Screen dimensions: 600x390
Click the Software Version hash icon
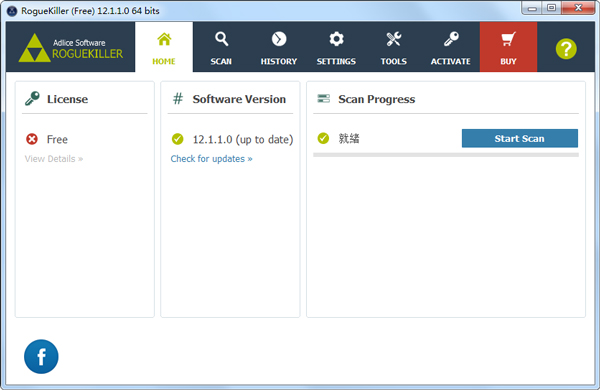click(x=178, y=99)
